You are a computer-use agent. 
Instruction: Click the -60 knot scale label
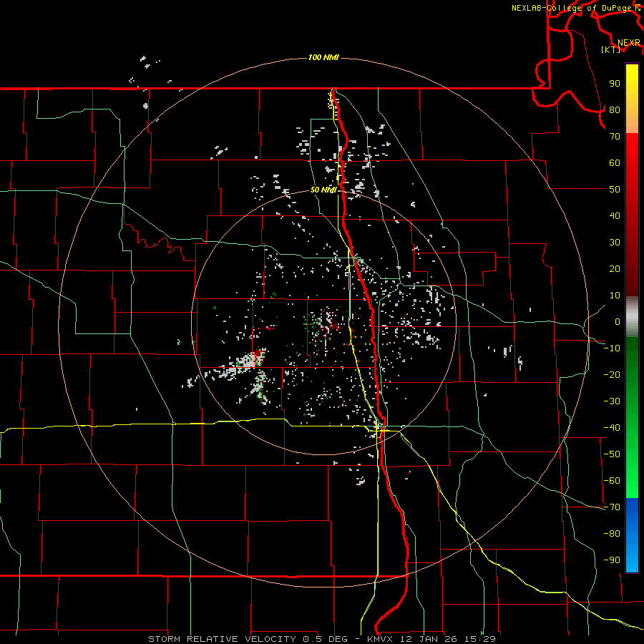click(612, 481)
